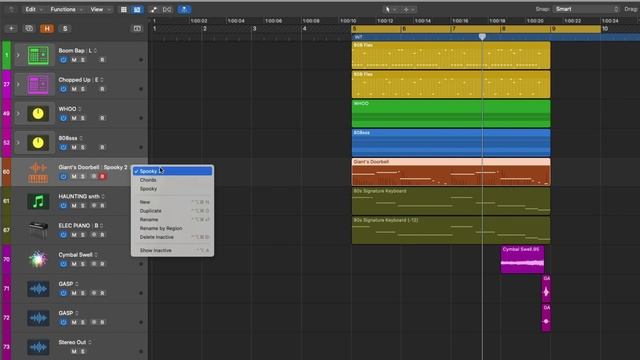Image resolution: width=640 pixels, height=360 pixels.
Task: Open the View dropdown menu
Action: click(100, 9)
